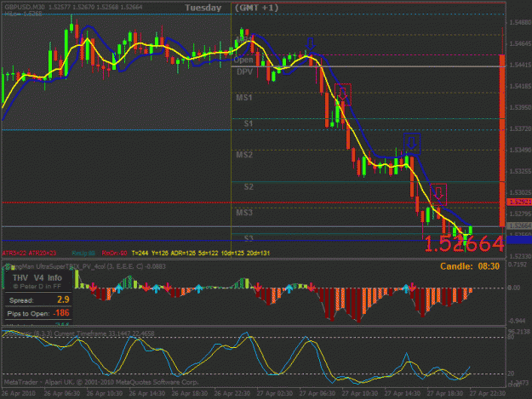Click the 'Candle: 08:30' countdown
Viewport: 532px width, 399px height.
(470, 266)
